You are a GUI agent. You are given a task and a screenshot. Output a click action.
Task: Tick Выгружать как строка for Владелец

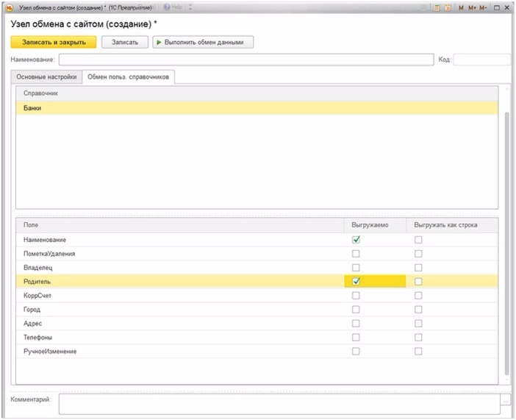418,268
